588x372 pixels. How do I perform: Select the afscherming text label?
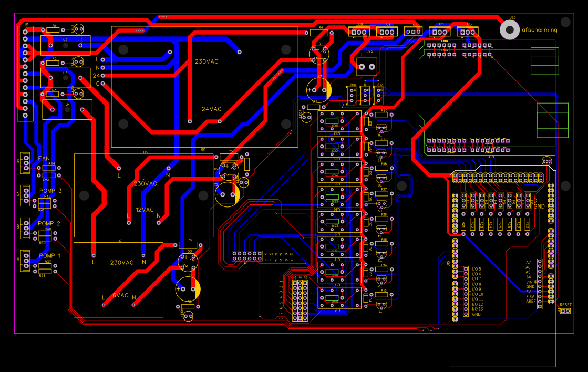click(538, 30)
